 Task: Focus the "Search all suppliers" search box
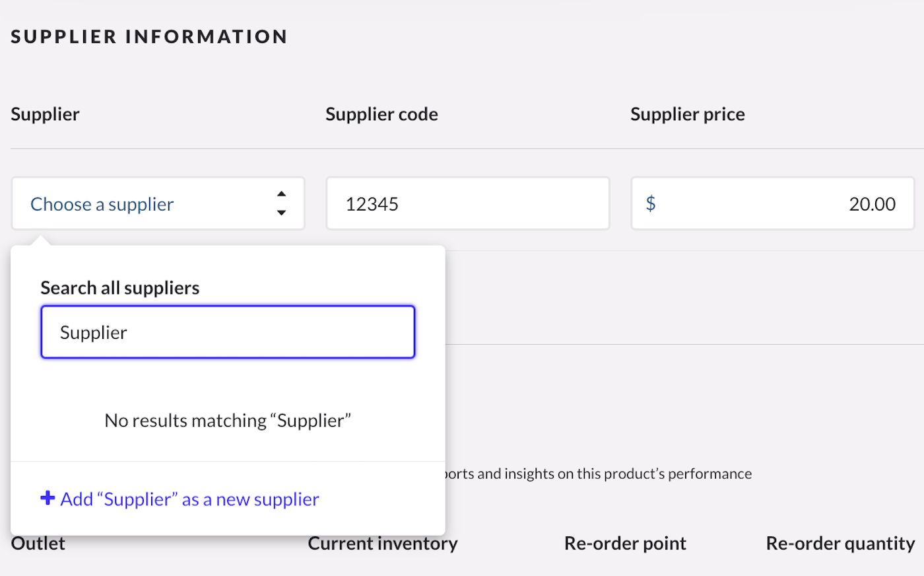click(228, 332)
